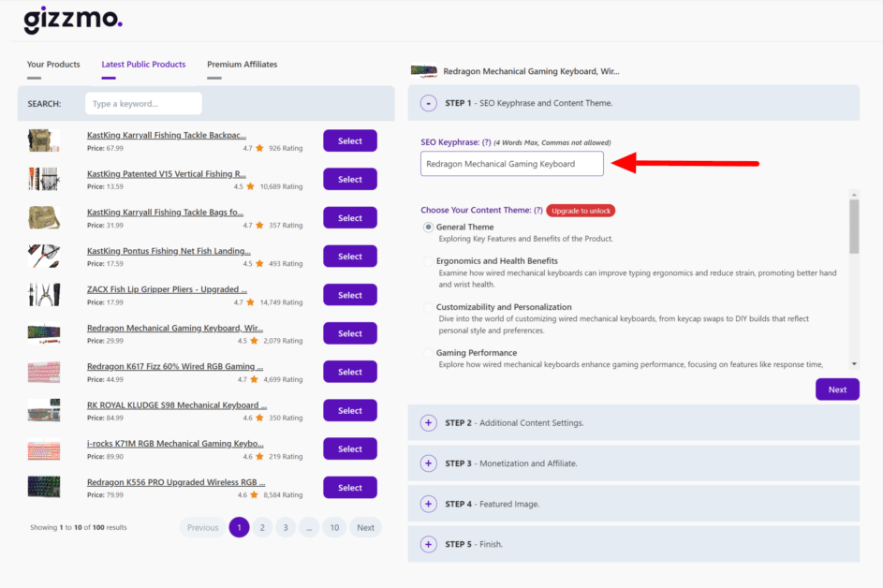Click the KastKing Fishing Tackle Backpack thumbnail

click(44, 140)
